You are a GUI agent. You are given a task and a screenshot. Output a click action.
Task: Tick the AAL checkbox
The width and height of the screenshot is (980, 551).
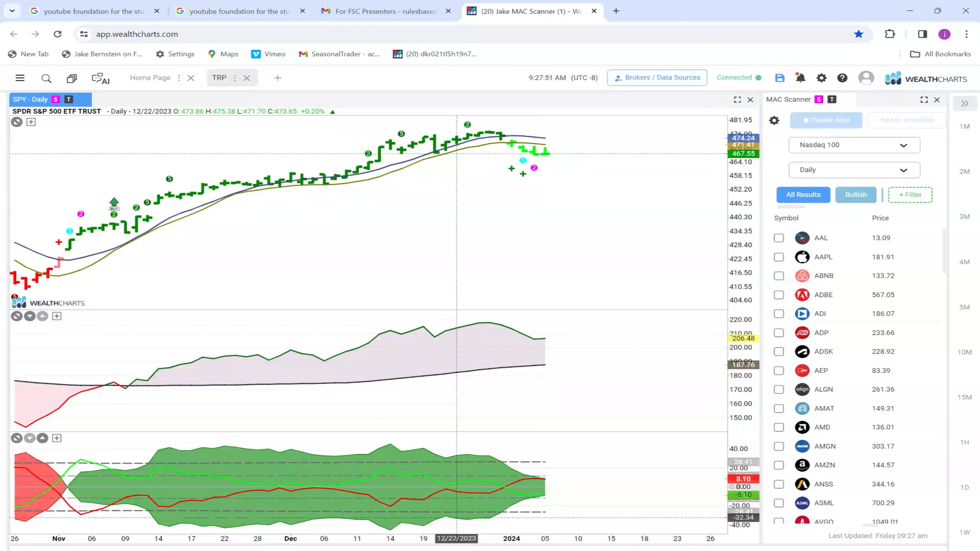click(x=779, y=238)
